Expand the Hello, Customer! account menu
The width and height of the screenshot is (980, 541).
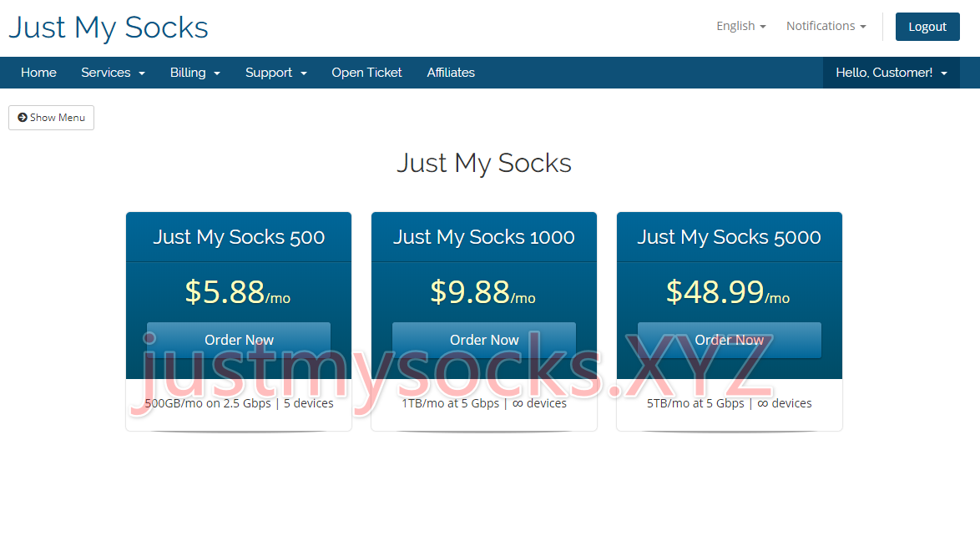pos(892,73)
